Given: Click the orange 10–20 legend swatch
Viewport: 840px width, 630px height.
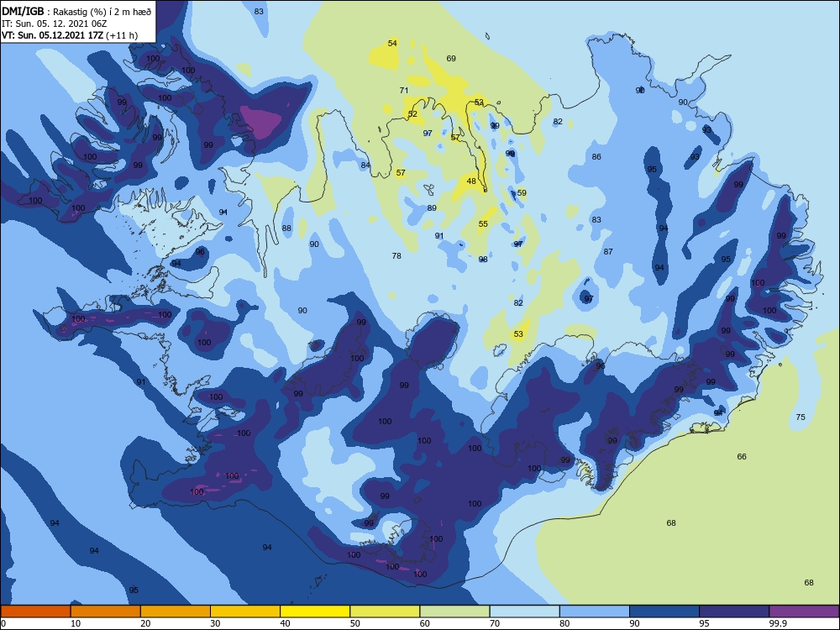Looking at the screenshot, I should 106,612.
